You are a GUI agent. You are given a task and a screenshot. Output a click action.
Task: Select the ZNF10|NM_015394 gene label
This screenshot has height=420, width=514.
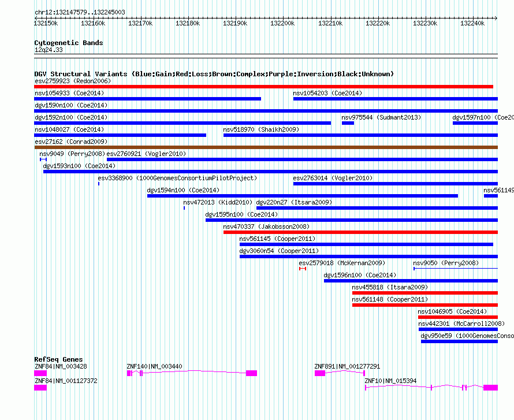pyautogui.click(x=391, y=381)
